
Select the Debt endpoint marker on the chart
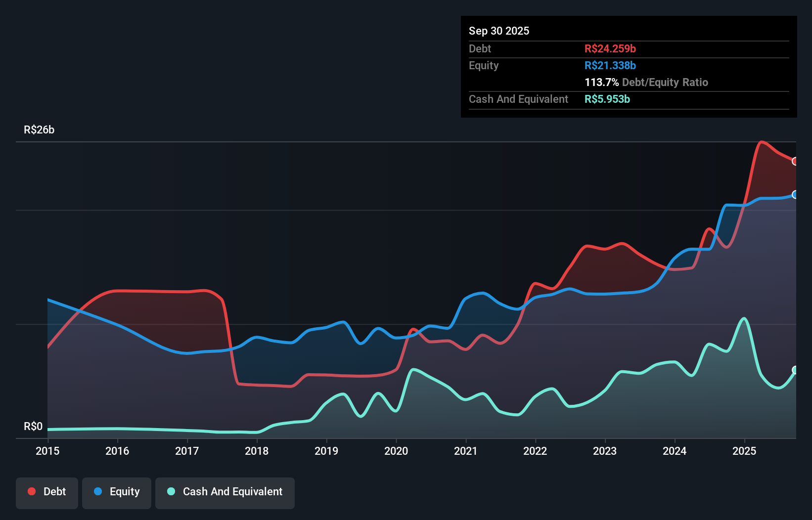pos(795,162)
